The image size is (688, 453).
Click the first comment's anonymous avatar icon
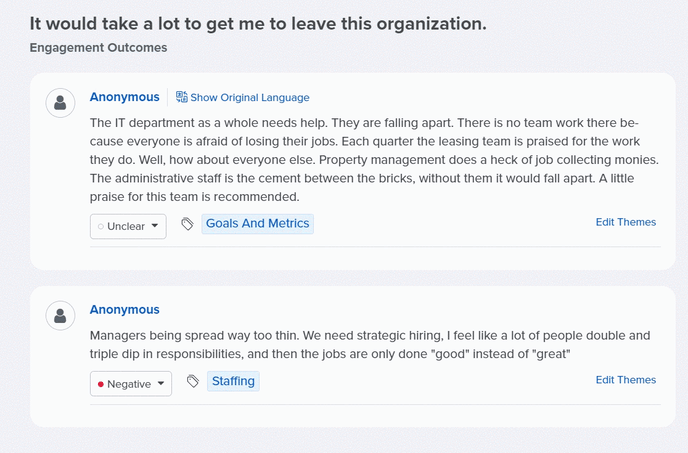click(60, 103)
